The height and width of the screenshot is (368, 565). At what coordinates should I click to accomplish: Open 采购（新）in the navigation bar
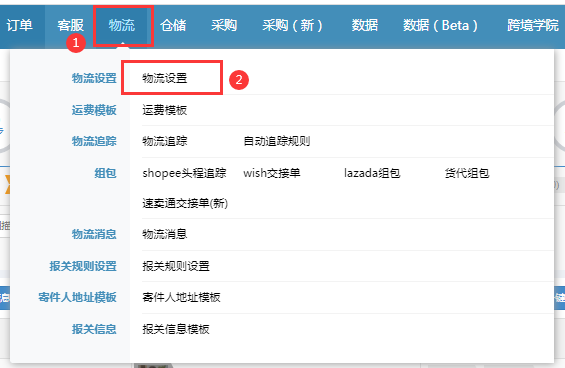tap(292, 26)
